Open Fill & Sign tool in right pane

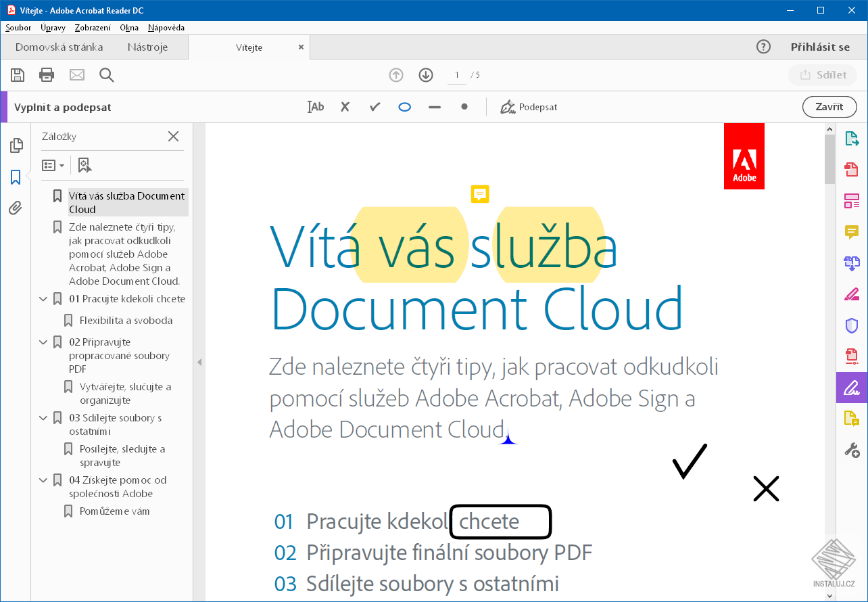click(852, 388)
